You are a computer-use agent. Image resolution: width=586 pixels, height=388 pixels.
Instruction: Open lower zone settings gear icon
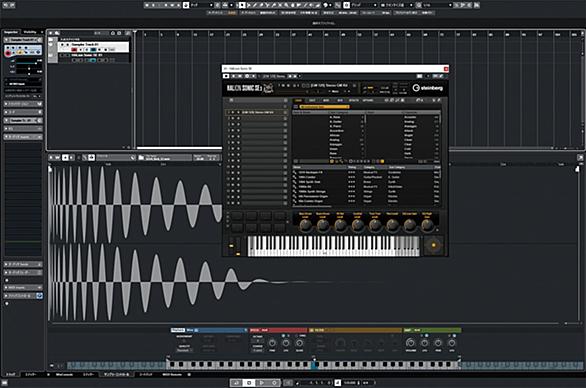tap(189, 374)
